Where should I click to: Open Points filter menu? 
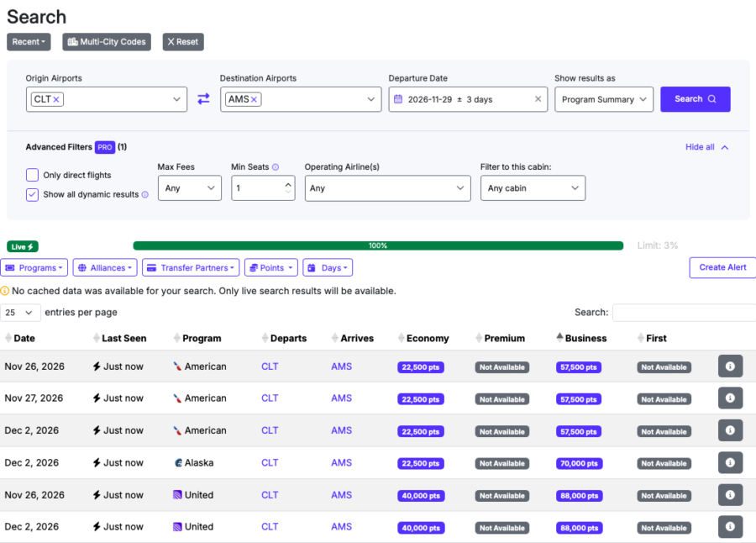coord(271,268)
